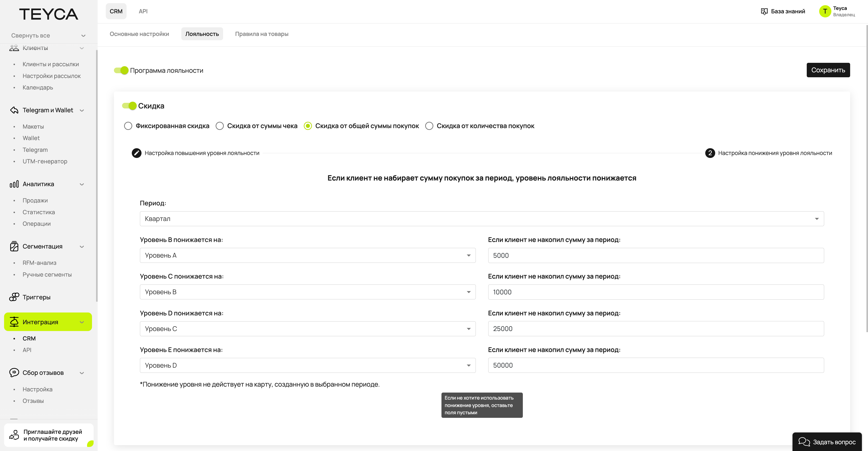Click the Telegram и Wallet sidebar icon

pyautogui.click(x=14, y=110)
